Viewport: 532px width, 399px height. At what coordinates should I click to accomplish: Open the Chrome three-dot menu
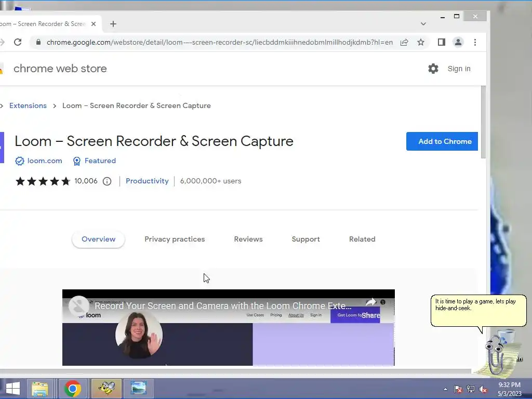click(475, 42)
